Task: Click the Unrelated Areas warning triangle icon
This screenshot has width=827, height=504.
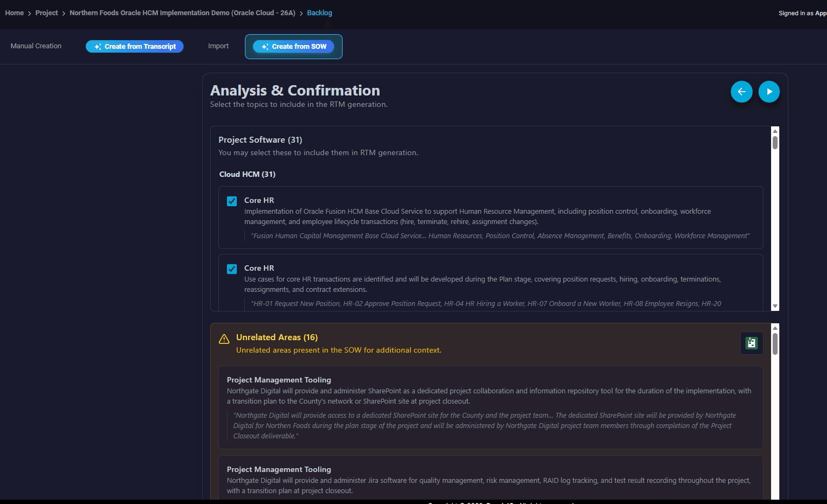Action: (x=224, y=339)
